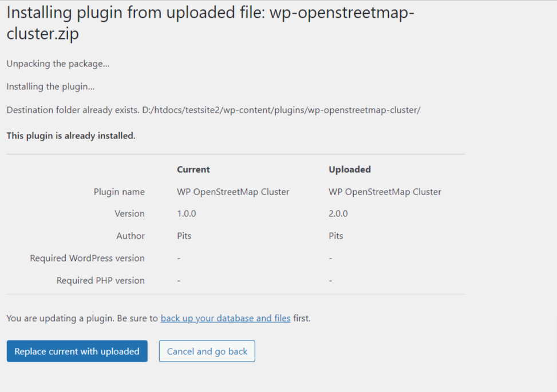
Task: Click the Plugin name row label
Action: [119, 192]
